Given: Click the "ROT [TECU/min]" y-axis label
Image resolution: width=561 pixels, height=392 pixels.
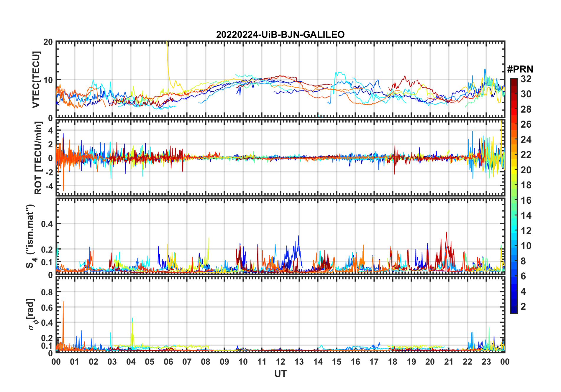Looking at the screenshot, I should pos(38,158).
